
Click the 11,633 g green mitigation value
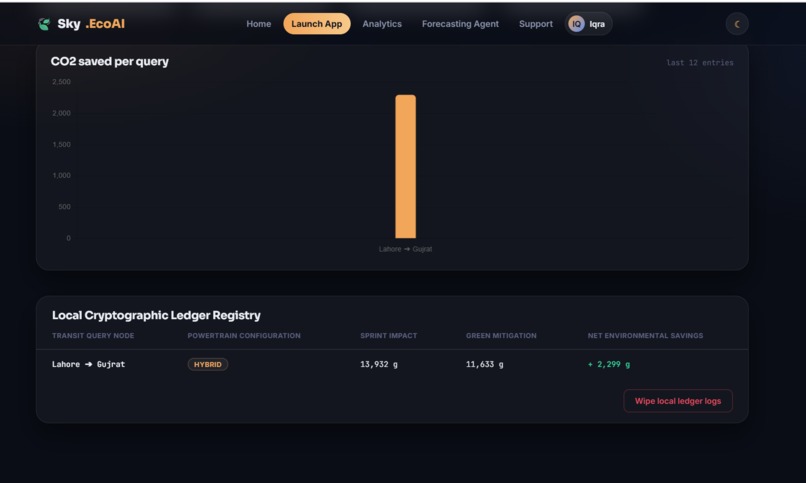pyautogui.click(x=485, y=364)
